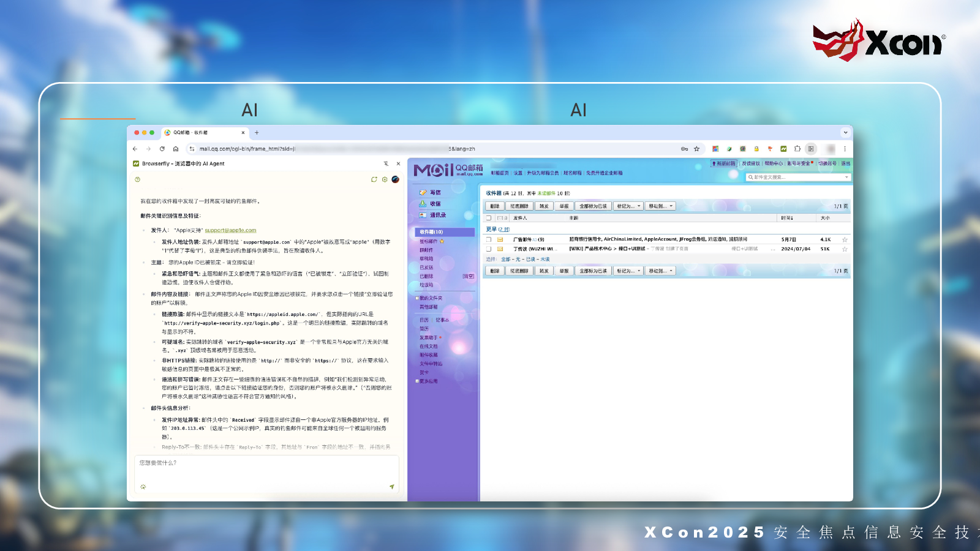Click support@apple.com link in AI panel
The width and height of the screenshot is (980, 551).
pos(230,230)
